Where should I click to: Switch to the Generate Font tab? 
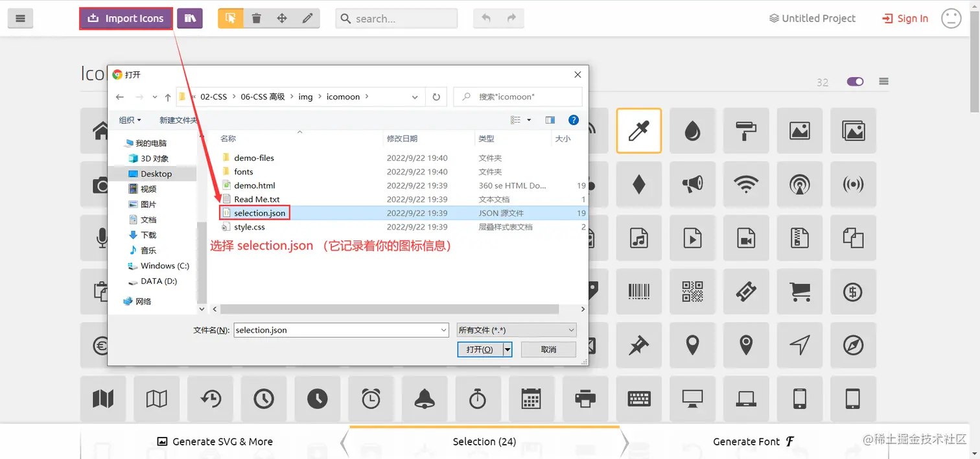point(754,441)
